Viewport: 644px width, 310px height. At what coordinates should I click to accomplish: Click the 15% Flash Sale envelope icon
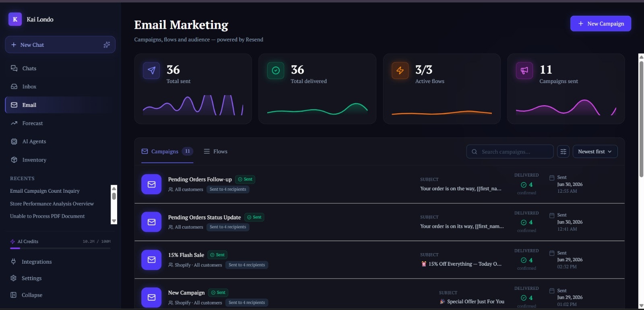click(151, 260)
